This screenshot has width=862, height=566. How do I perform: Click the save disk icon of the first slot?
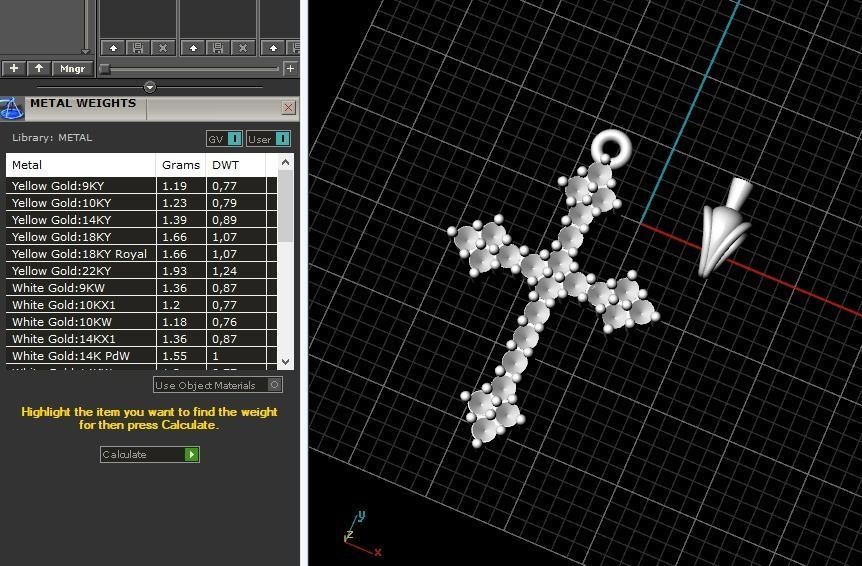coord(138,48)
